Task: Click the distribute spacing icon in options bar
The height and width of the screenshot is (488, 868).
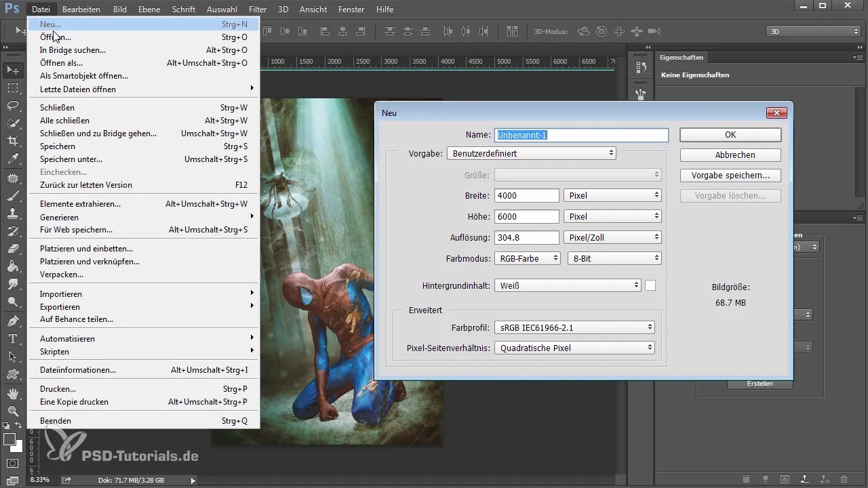Action: click(512, 31)
